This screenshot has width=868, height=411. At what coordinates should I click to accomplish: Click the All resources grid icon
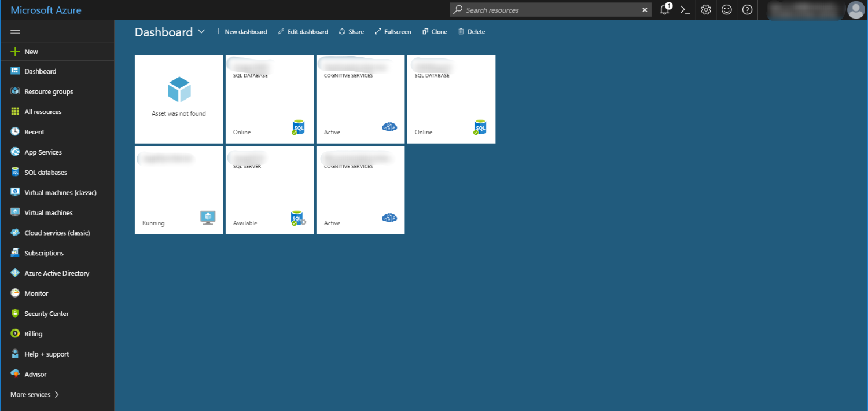[15, 112]
